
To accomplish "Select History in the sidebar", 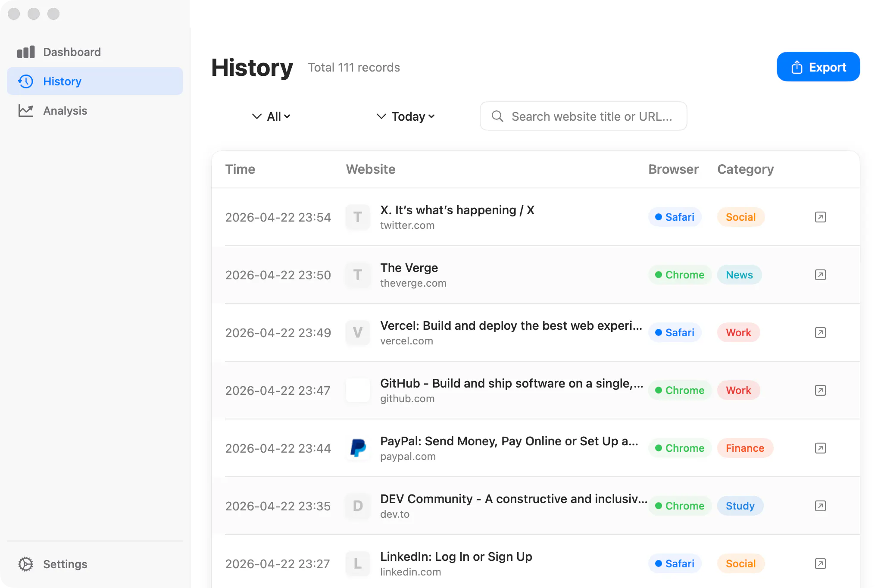I will (x=95, y=81).
